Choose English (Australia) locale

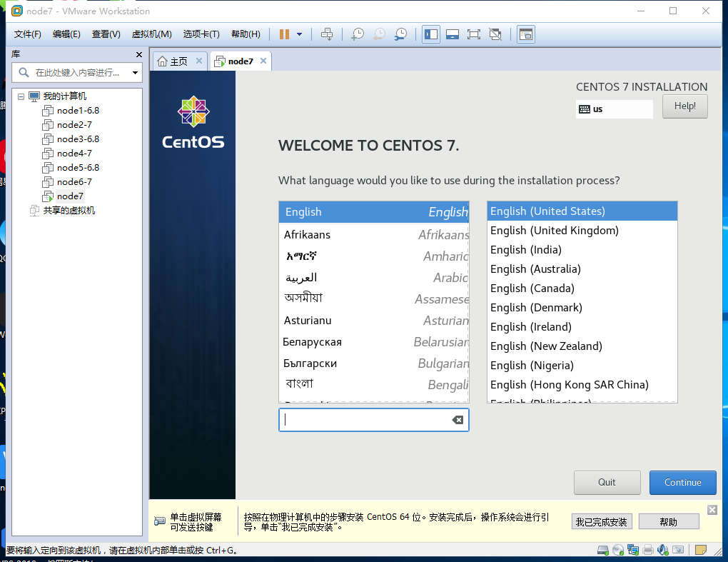582,269
